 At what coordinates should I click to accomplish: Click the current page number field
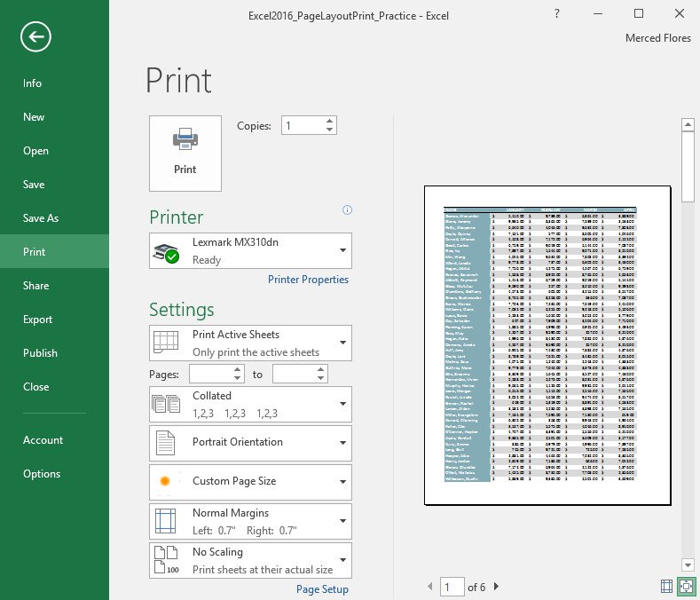pos(452,587)
